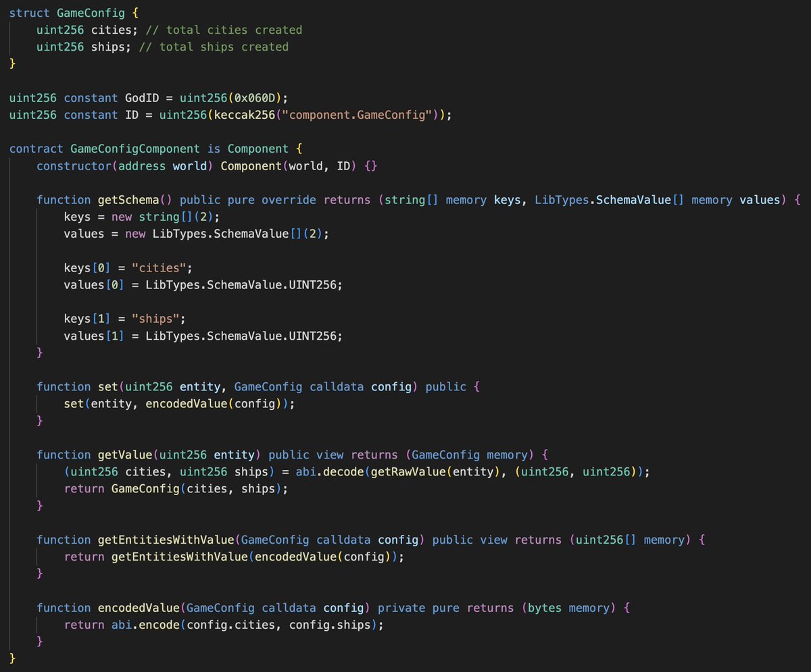The width and height of the screenshot is (811, 672).
Task: Click the comment '// total cities created'
Action: click(x=224, y=30)
